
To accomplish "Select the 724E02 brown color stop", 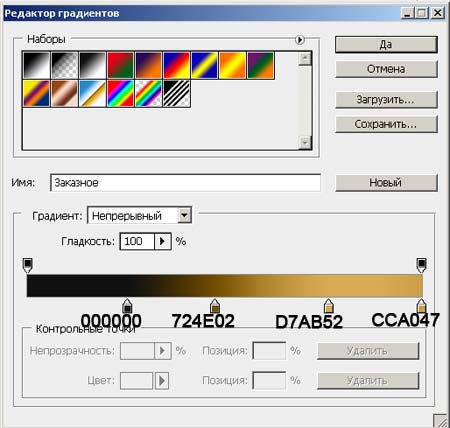I will (215, 305).
